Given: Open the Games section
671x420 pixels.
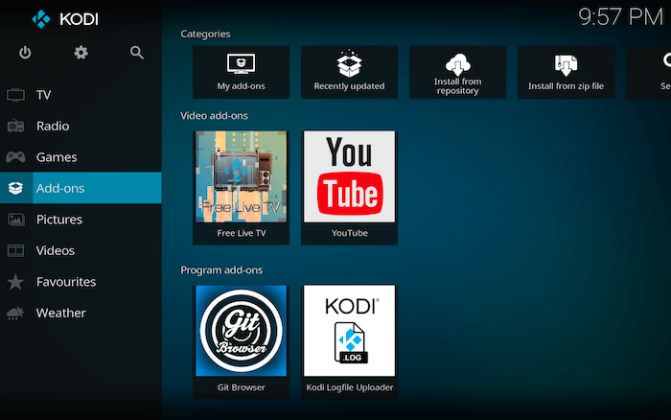Looking at the screenshot, I should click(x=80, y=157).
